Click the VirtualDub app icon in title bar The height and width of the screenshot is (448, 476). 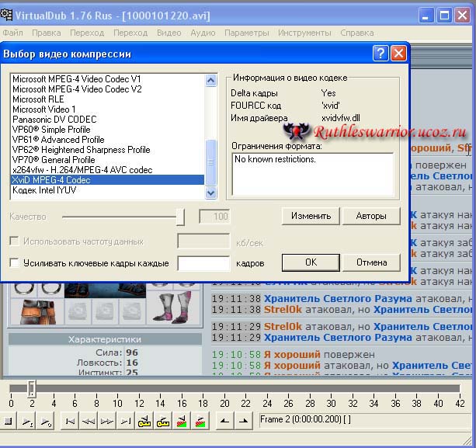point(6,16)
